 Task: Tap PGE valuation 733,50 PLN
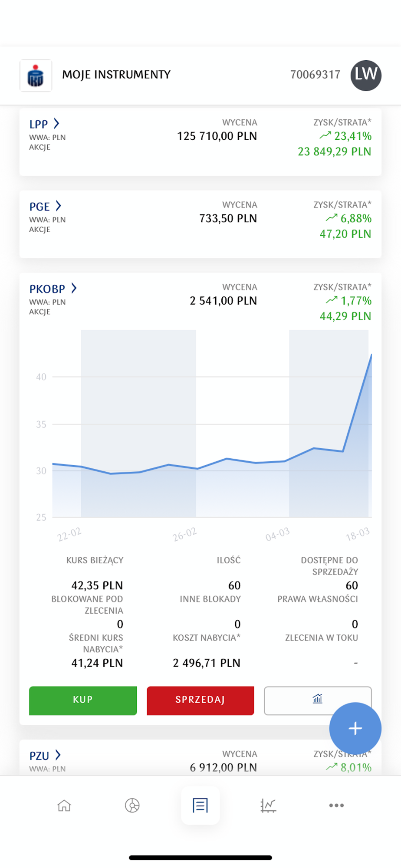pos(228,219)
